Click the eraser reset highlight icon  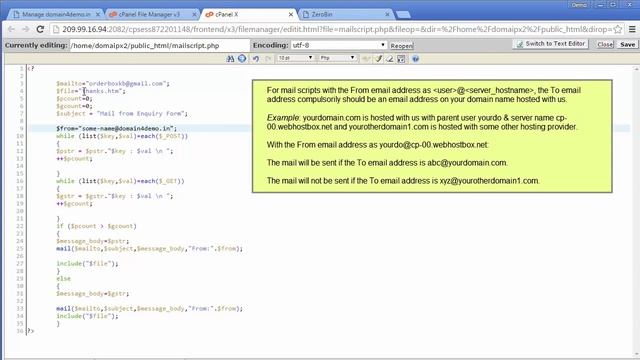[x=390, y=58]
